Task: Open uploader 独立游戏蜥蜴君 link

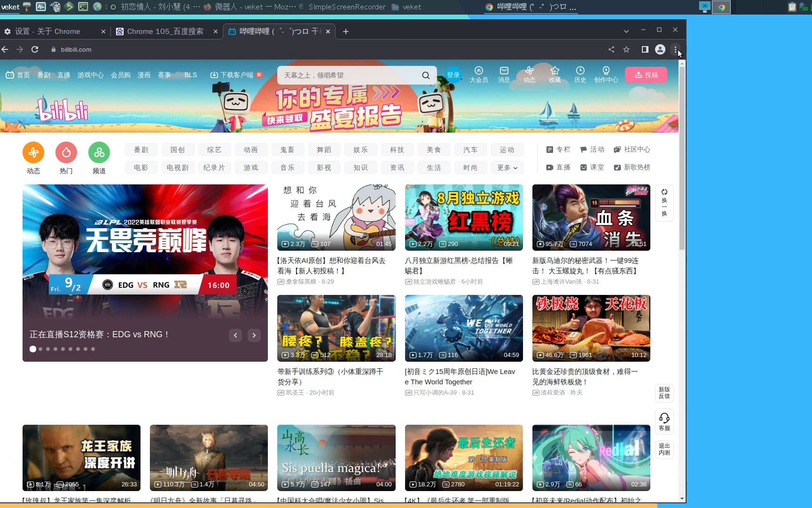Action: pos(435,282)
